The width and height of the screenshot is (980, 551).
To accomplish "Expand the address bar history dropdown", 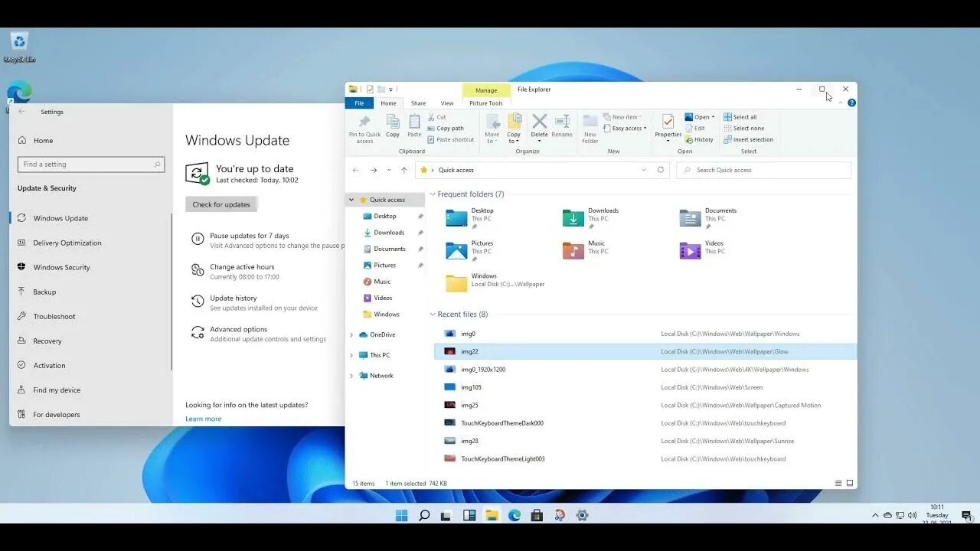I will (x=643, y=170).
